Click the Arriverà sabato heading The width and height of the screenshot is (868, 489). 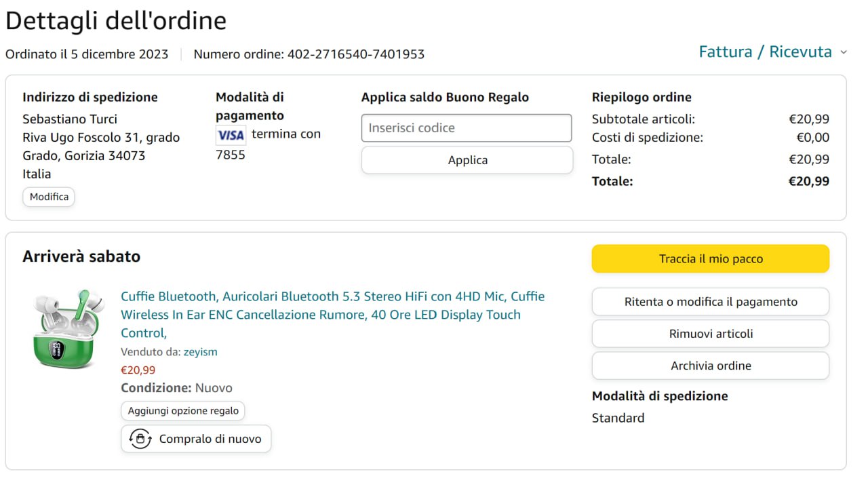(x=81, y=256)
